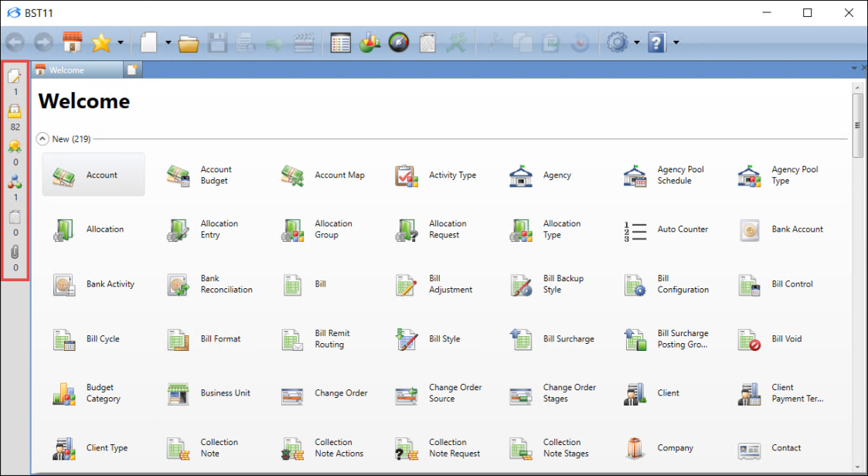Open the paperclip attachments sidebar icon
The height and width of the screenshot is (476, 868).
[15, 252]
